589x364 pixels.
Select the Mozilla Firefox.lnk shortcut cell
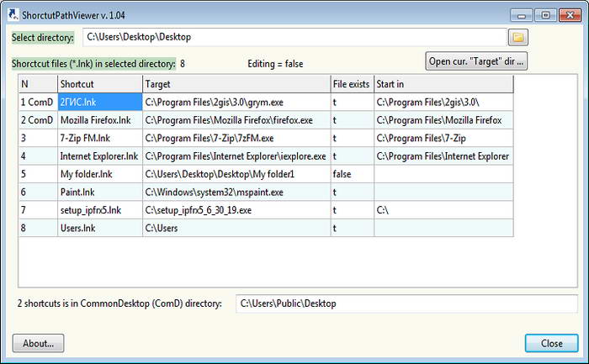click(100, 120)
